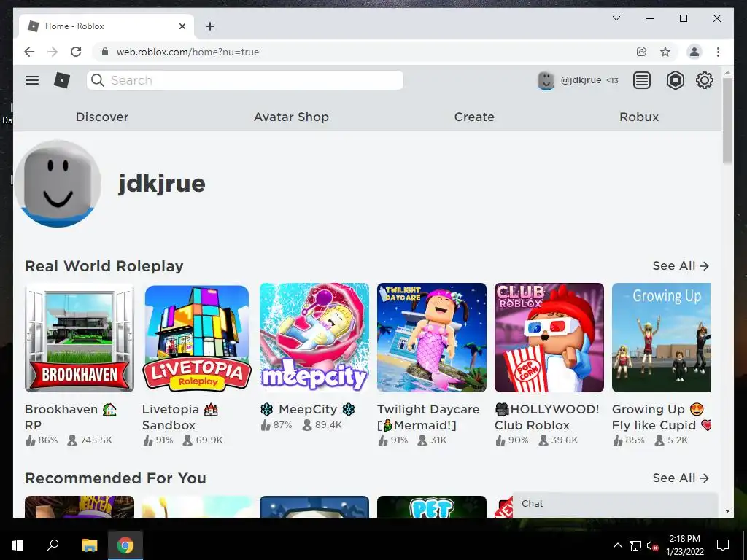Image resolution: width=747 pixels, height=560 pixels.
Task: Open the Discover tab
Action: pos(102,117)
